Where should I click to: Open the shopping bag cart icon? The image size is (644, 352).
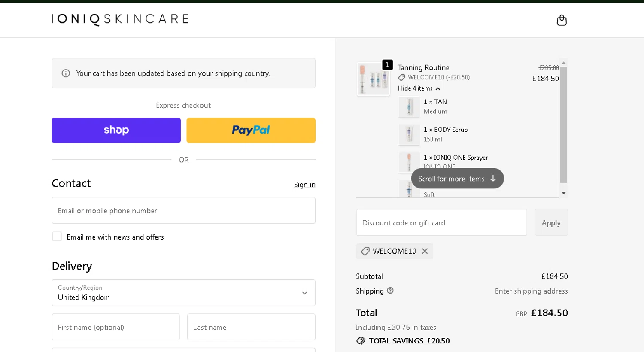[x=562, y=20]
